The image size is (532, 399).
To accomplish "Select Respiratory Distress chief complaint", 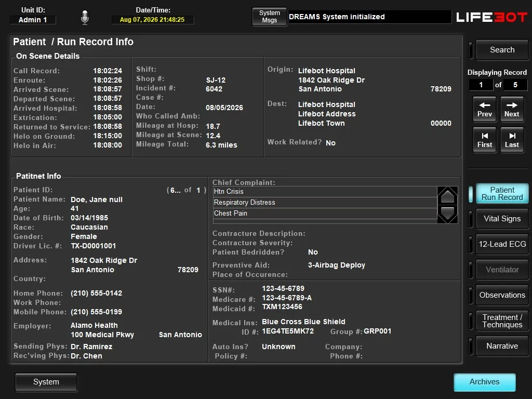I will pos(325,203).
